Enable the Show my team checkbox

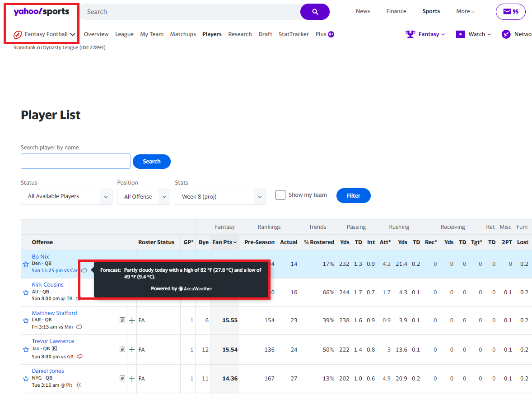(280, 195)
